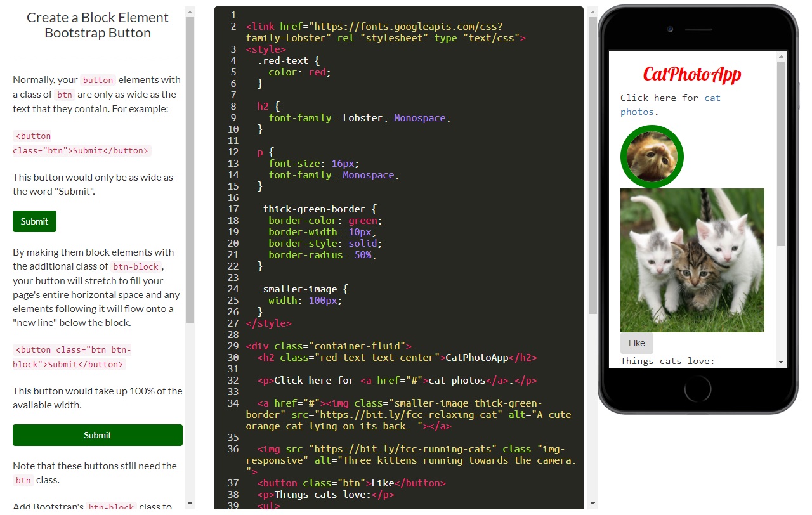This screenshot has width=812, height=515.
Task: Click the phone preview scroll-down arrow
Action: tap(781, 362)
